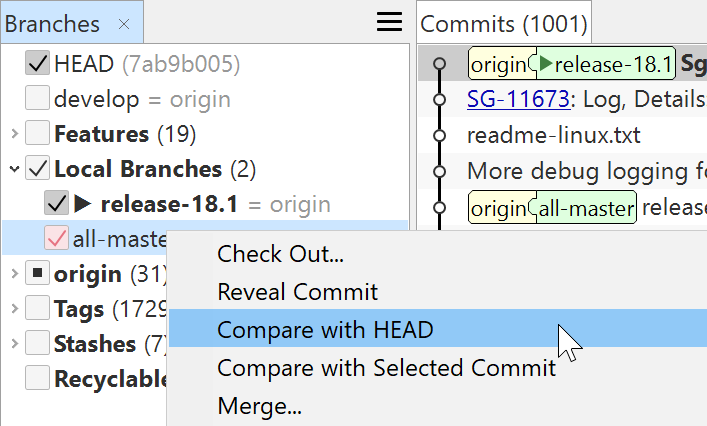Choose Compare with HEAD from context menu
The image size is (707, 426).
(325, 330)
